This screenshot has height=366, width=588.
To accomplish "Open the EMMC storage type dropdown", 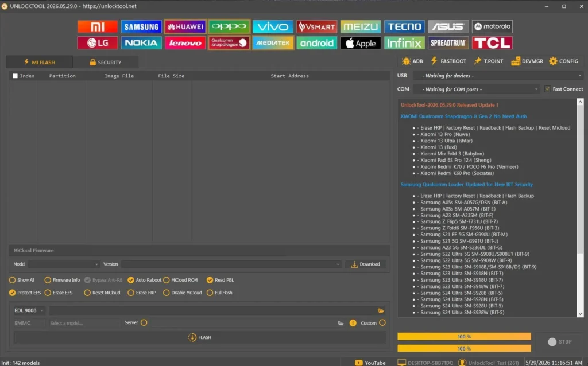I will tap(29, 323).
